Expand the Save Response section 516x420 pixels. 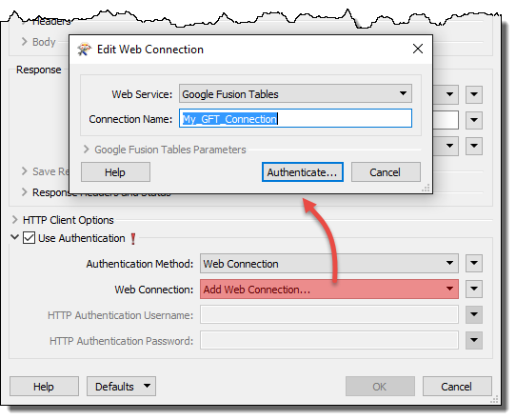(24, 171)
